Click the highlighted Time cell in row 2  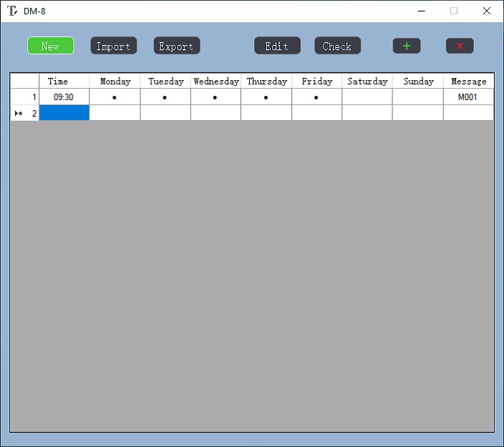(x=64, y=113)
